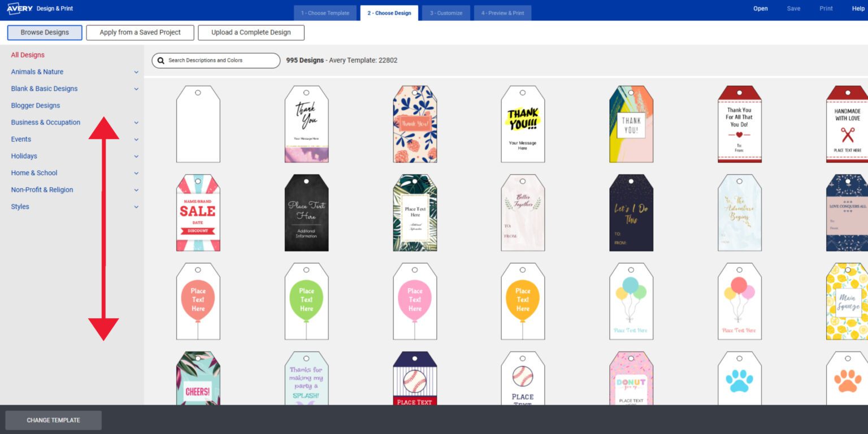The height and width of the screenshot is (434, 868).
Task: Open Apply from a Saved Project
Action: (140, 33)
